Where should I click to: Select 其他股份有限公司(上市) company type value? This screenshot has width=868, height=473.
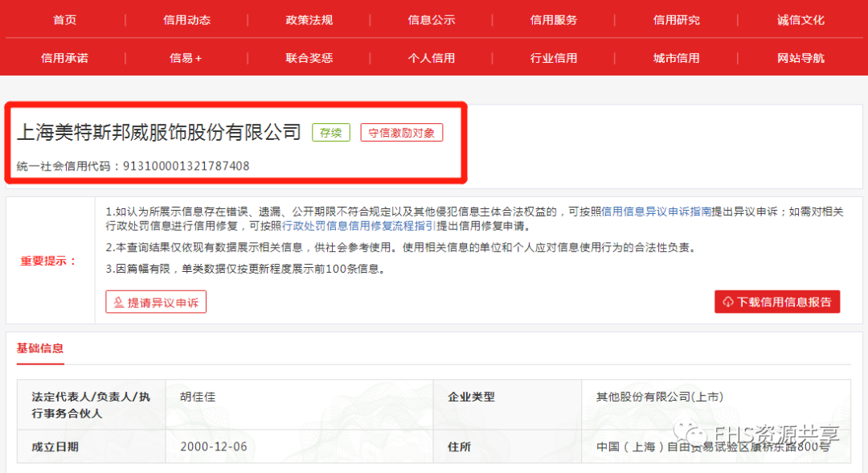click(x=660, y=397)
